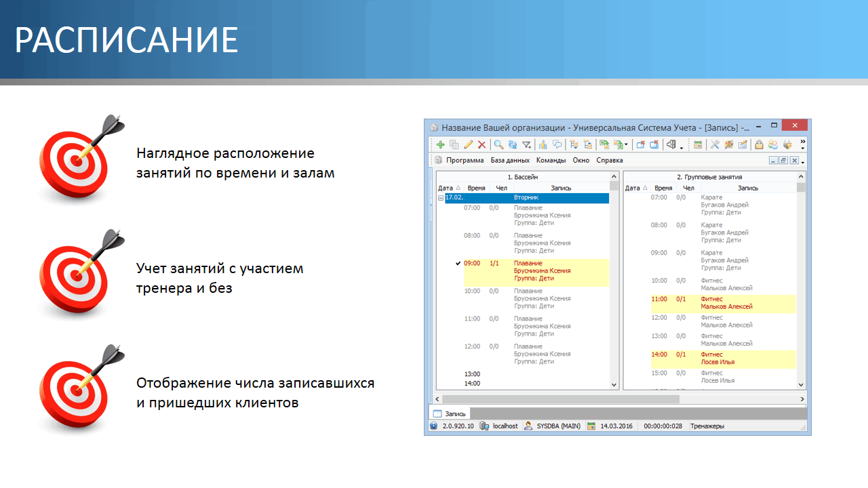Click the magnifier Search icon
This screenshot has width=868, height=488.
tap(498, 144)
